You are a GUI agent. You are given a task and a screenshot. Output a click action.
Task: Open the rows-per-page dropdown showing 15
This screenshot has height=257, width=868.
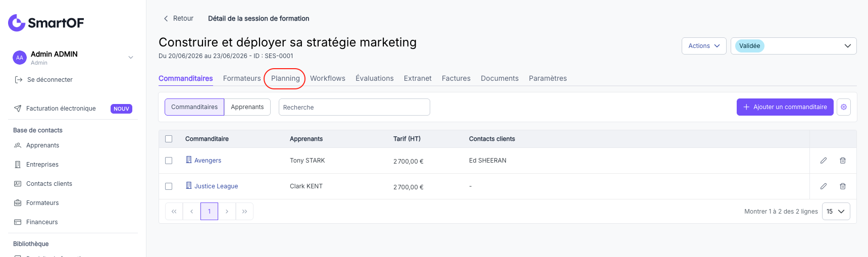(836, 212)
